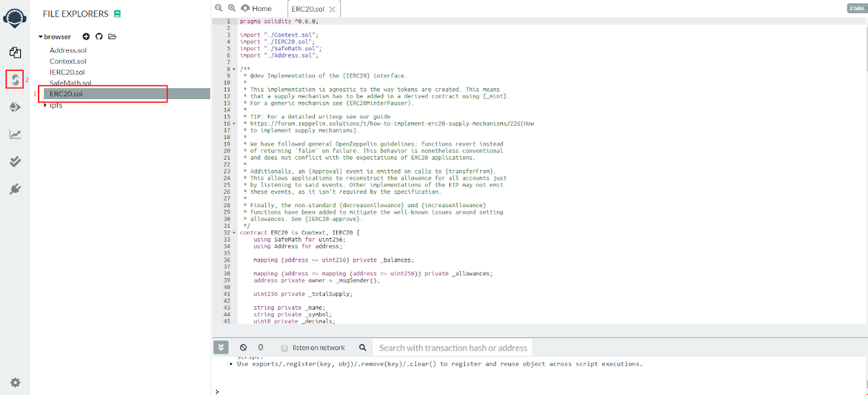Open the Plugin Manager plug icon
Viewport: 868px width, 395px height.
coord(14,189)
